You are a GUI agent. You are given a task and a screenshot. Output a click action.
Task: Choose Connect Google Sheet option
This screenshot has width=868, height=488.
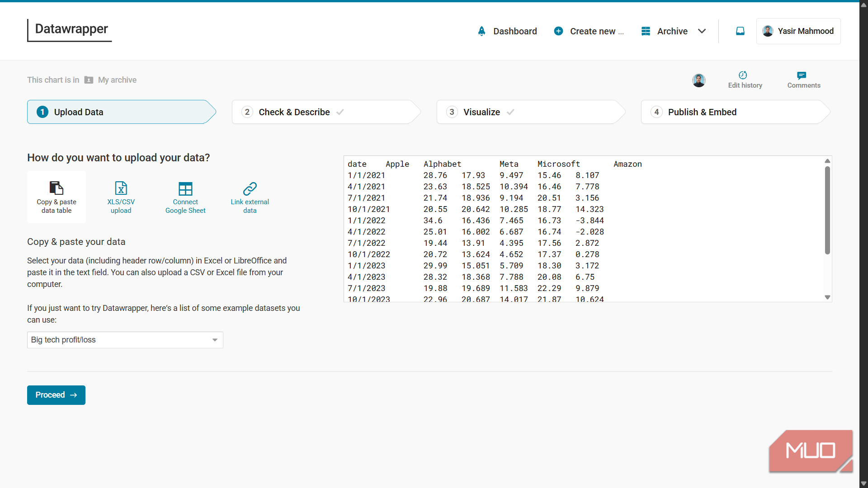[185, 197]
